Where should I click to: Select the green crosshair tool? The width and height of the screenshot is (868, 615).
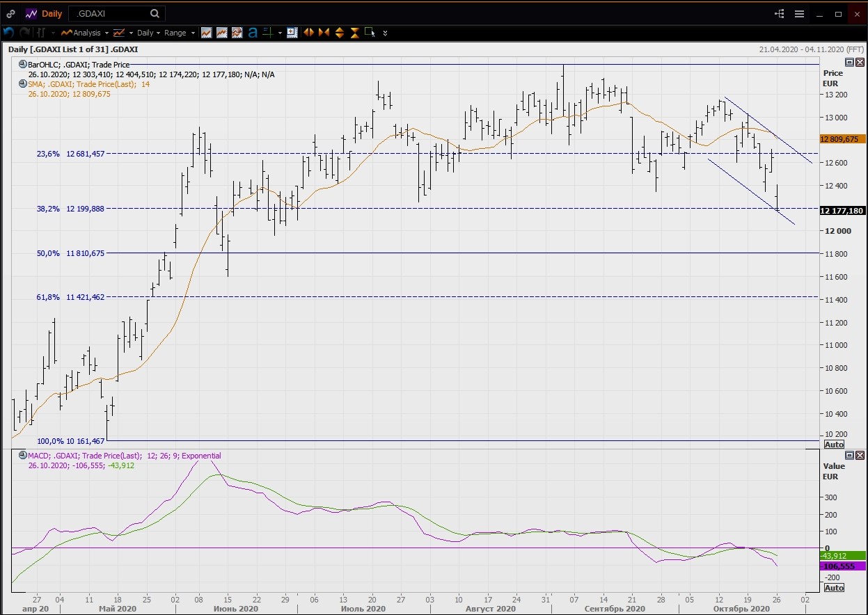pos(267,32)
